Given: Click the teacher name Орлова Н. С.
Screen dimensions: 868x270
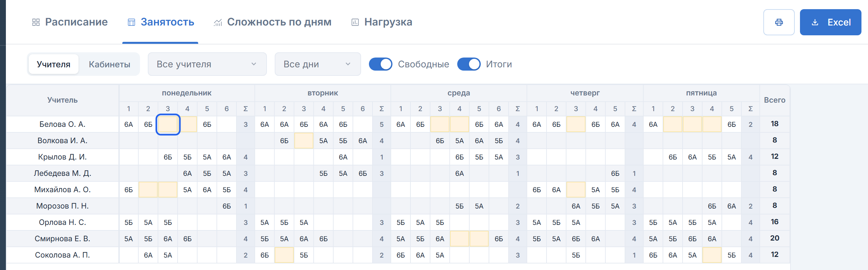Looking at the screenshot, I should 62,222.
